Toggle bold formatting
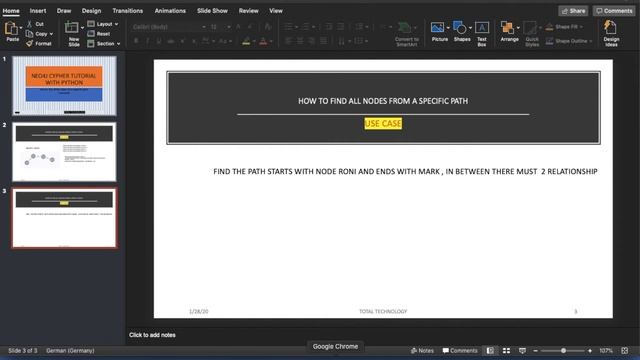Viewport: 640px width, 360px height. pos(136,41)
